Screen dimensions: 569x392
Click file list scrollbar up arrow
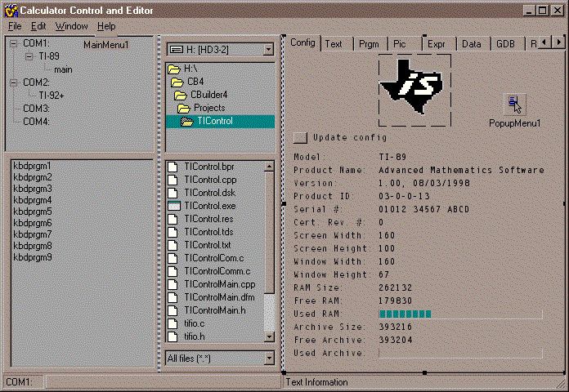(269, 167)
